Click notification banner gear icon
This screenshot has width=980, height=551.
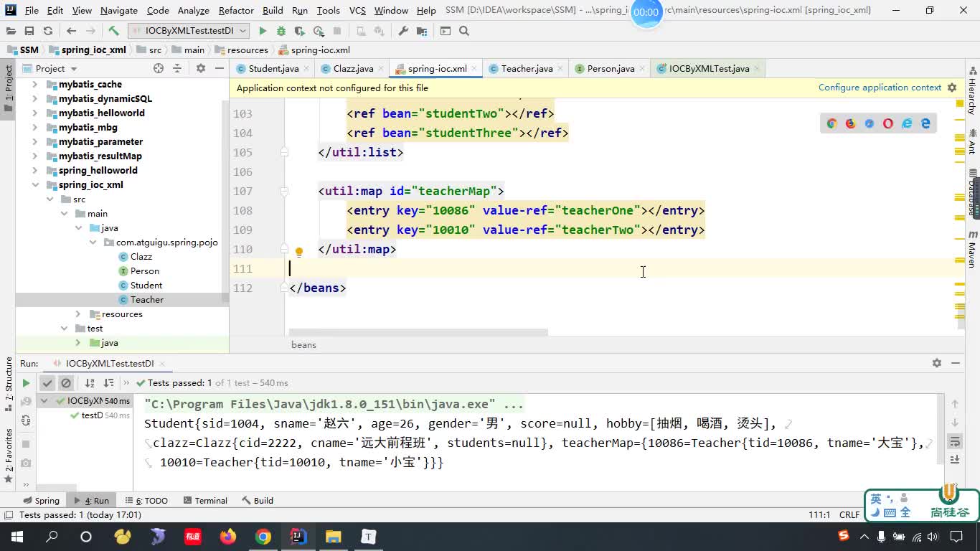click(x=952, y=88)
